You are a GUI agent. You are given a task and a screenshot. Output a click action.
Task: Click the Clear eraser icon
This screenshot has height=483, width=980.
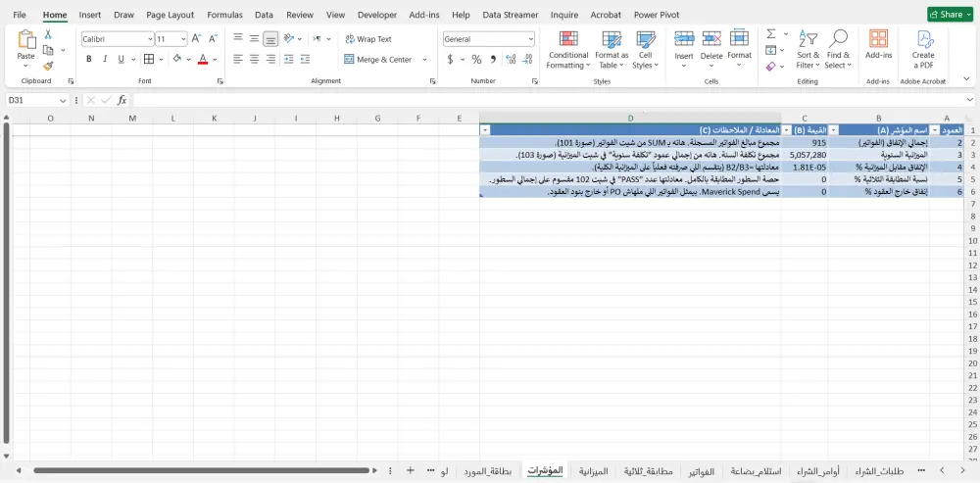tap(771, 66)
